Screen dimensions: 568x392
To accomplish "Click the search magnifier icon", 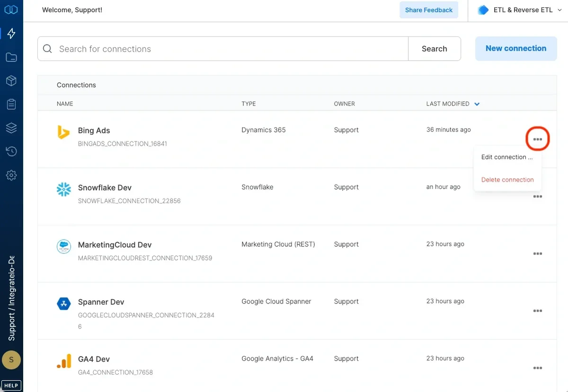I will coord(47,49).
